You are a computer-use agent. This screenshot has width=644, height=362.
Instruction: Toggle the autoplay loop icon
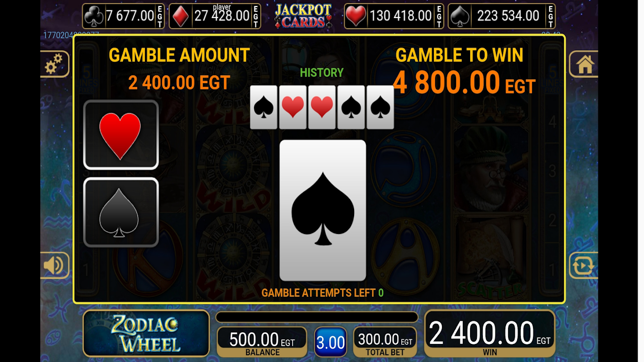pyautogui.click(x=584, y=266)
